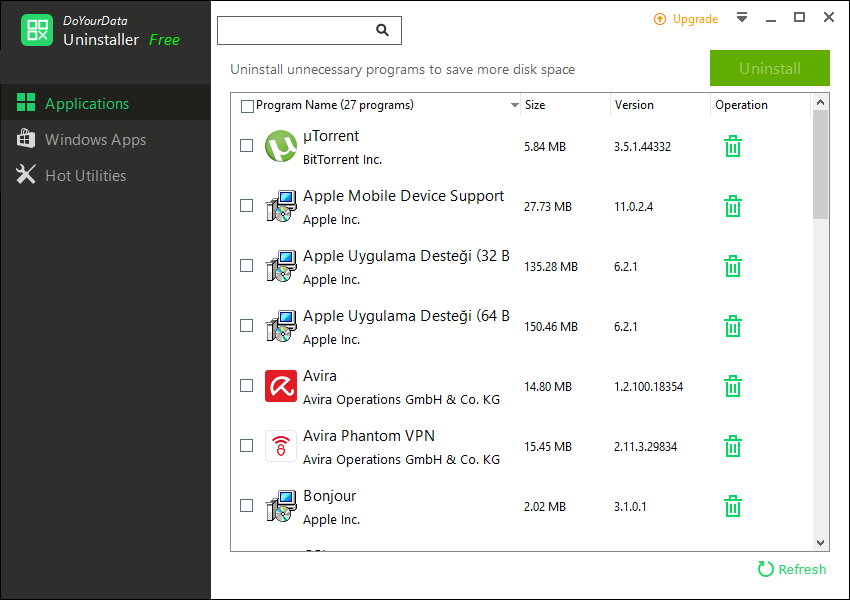Viewport: 850px width, 600px height.
Task: Click version 2.11.3.29834 text
Action: point(645,447)
